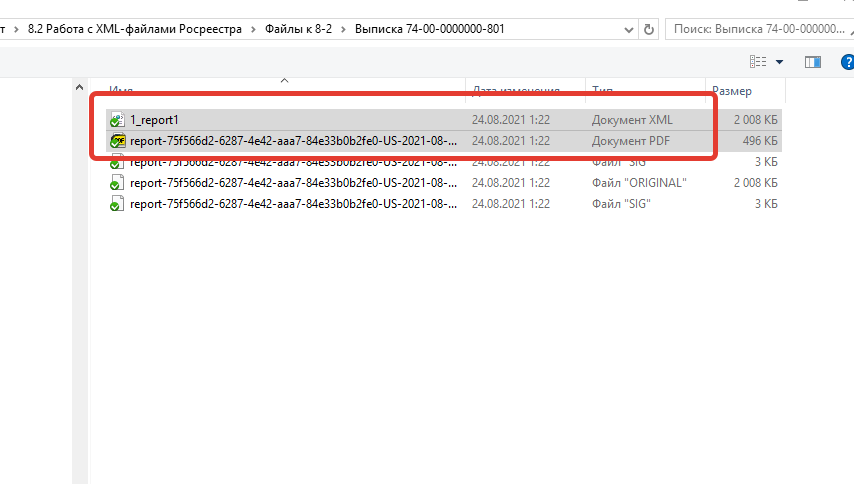Open the chevron after 'Файлы к 8-2'
This screenshot has height=484, width=854.
[343, 29]
